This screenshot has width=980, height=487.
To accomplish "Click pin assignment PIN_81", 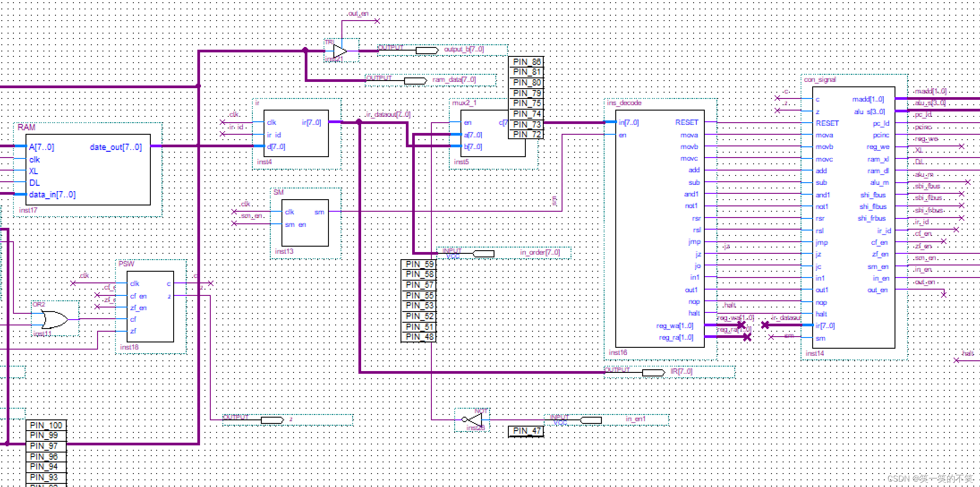I will (x=526, y=72).
